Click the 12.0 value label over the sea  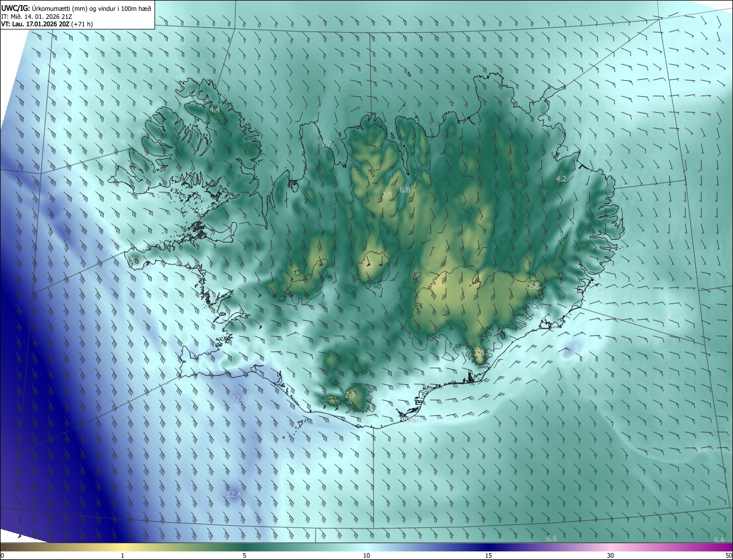(x=239, y=398)
